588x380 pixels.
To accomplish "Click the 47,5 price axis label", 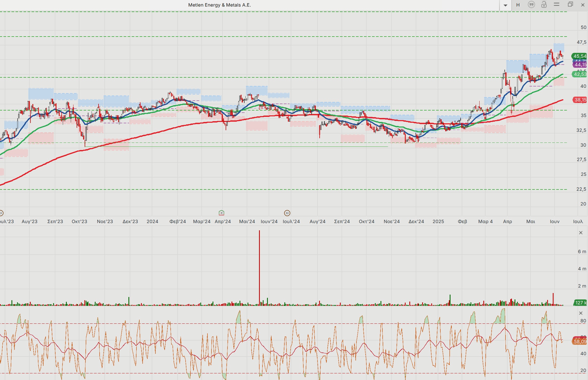I will [x=582, y=42].
